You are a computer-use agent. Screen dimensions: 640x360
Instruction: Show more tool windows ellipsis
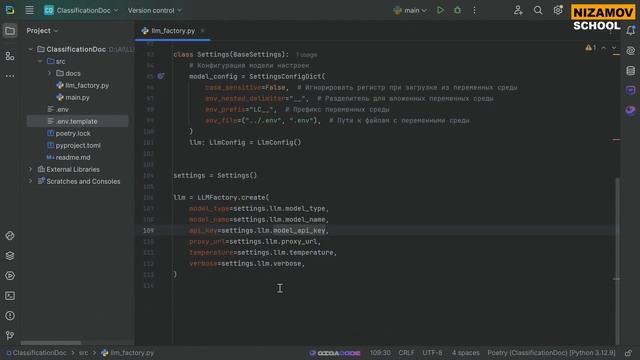(x=10, y=76)
